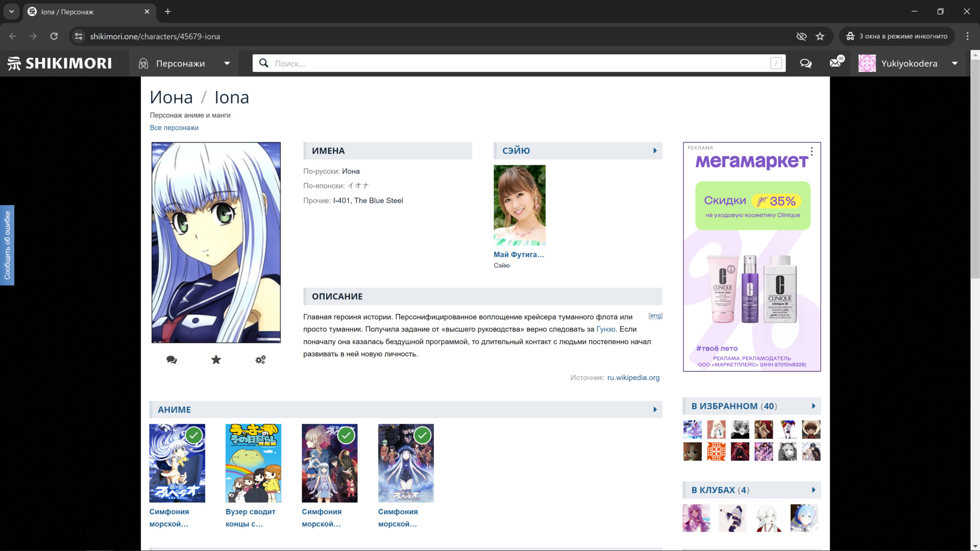Follow the ru.wikipedia.org source link
This screenshot has width=980, height=551.
click(x=633, y=378)
